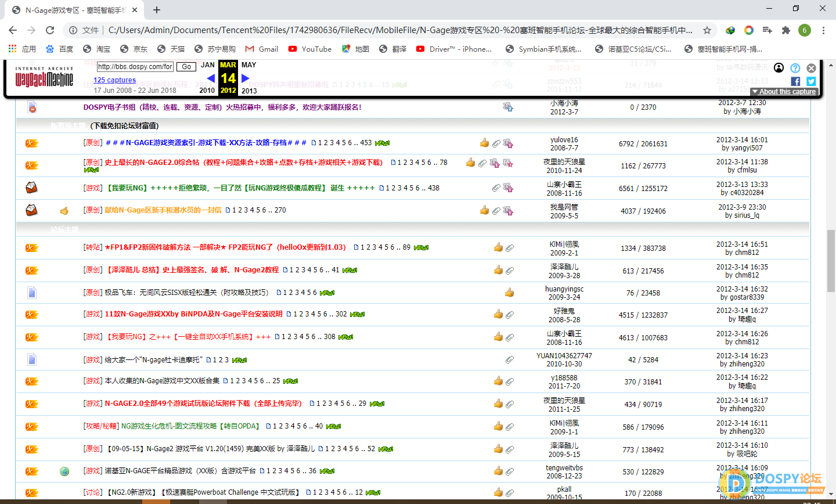Open the YouTube bookmark
This screenshot has height=504, width=836.
coord(310,49)
